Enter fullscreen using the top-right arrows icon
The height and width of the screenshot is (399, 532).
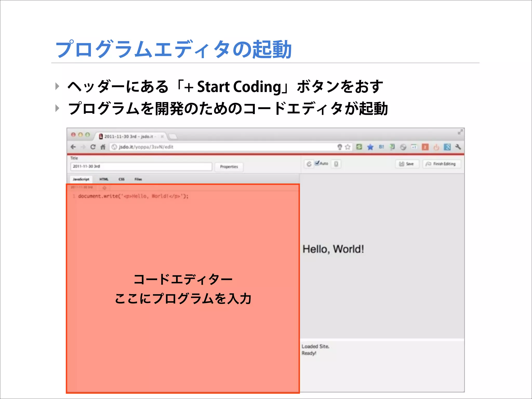point(460,132)
